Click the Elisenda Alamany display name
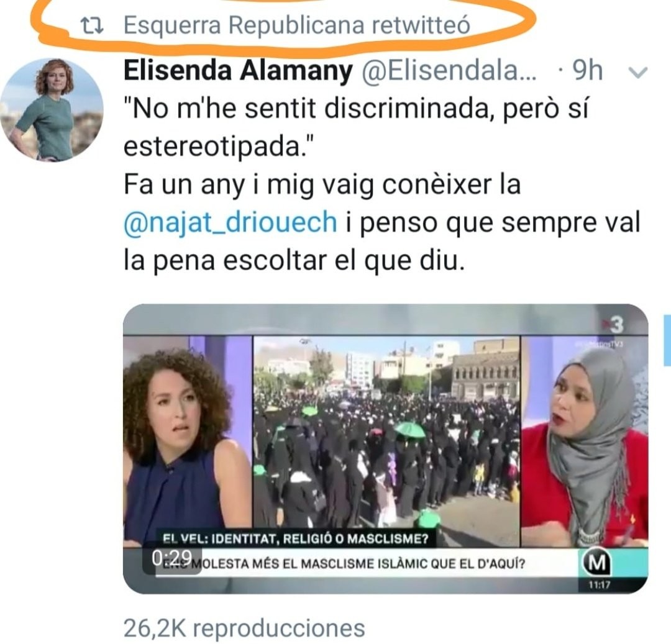This screenshot has width=671, height=644. coord(238,70)
